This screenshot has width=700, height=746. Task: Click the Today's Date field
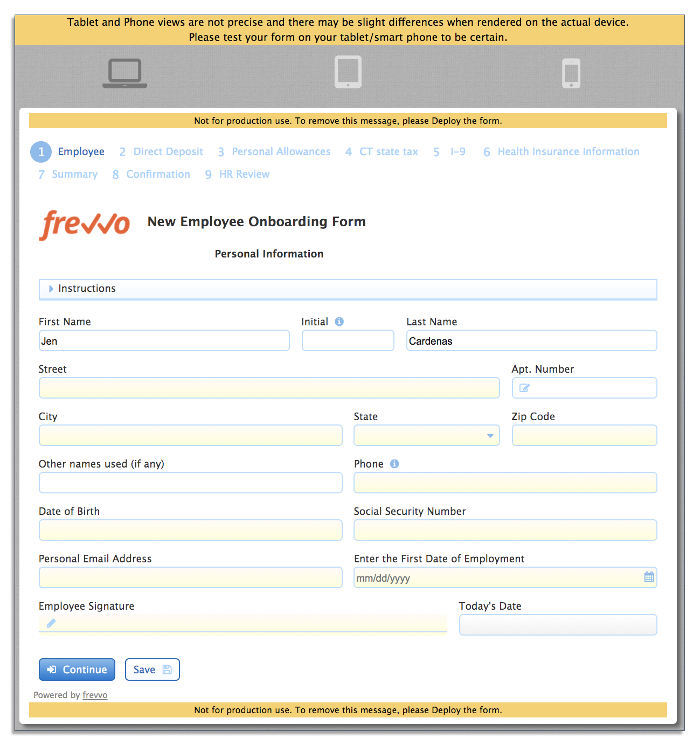coord(558,625)
